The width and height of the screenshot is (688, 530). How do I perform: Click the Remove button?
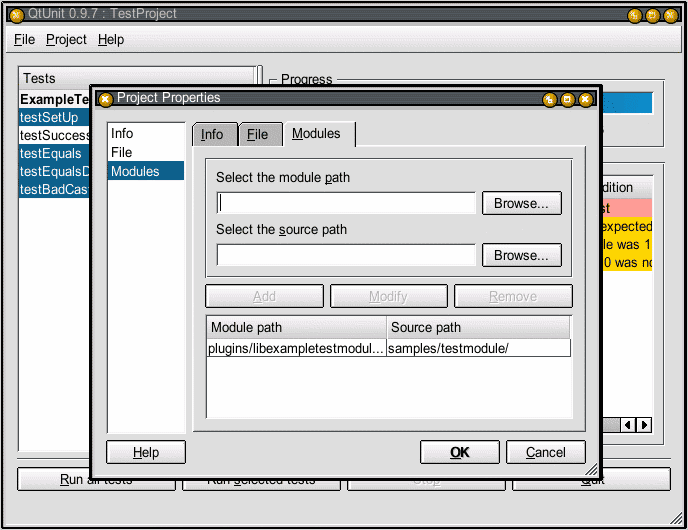513,296
